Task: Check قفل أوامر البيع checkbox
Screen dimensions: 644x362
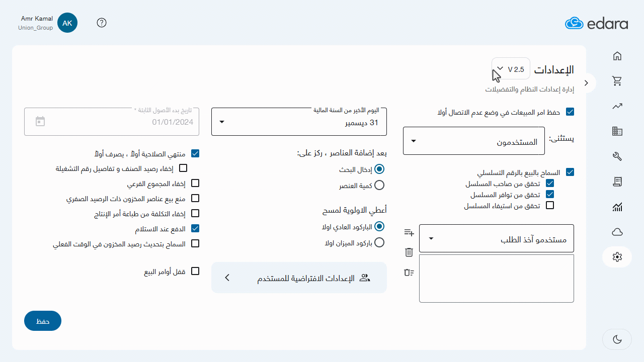Action: (195, 271)
